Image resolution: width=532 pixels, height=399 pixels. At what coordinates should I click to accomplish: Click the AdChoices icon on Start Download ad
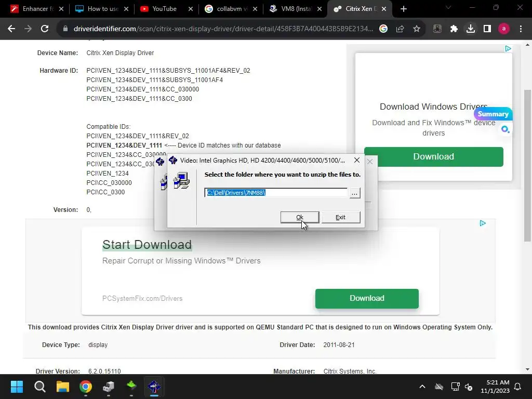(483, 223)
